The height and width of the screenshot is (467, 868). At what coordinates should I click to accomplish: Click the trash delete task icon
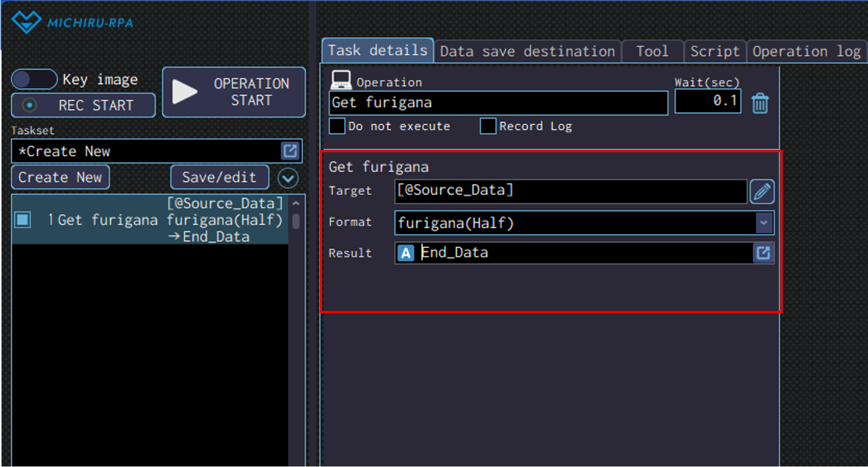(760, 103)
